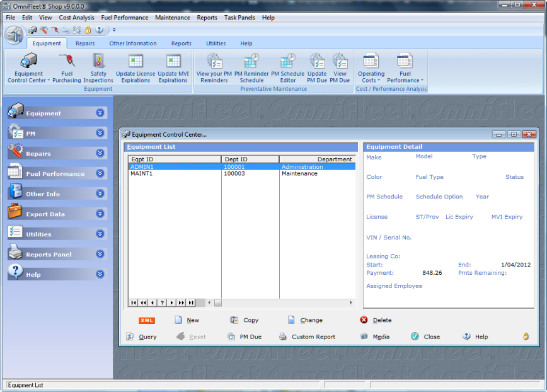547x392 pixels.
Task: Click Update PM Due in ribbon
Action: [x=317, y=68]
